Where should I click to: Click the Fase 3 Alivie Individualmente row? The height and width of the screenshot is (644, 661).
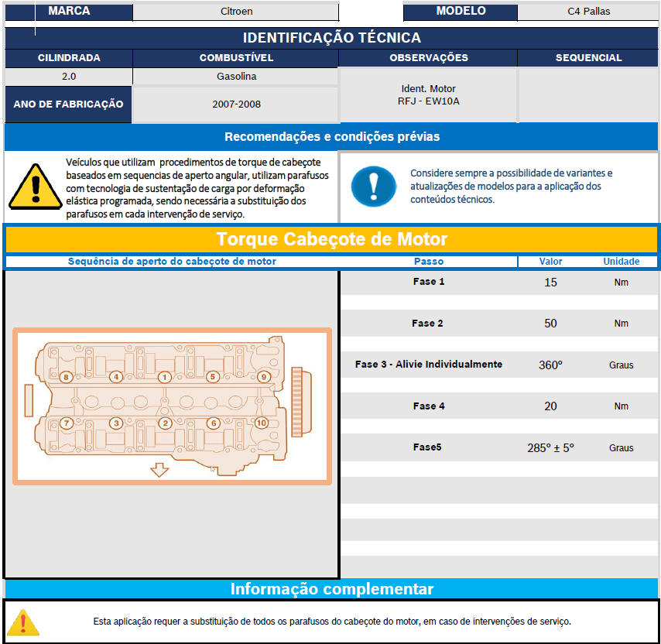(428, 365)
